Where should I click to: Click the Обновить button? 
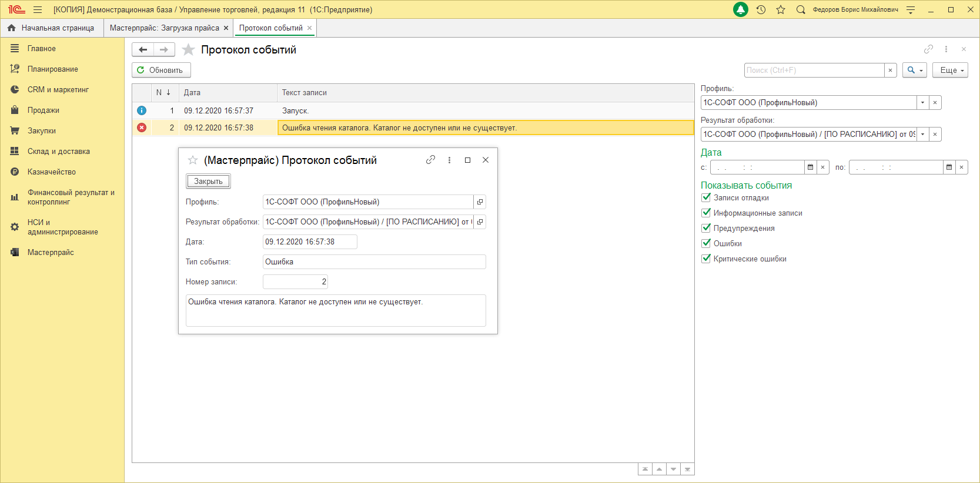pyautogui.click(x=161, y=70)
